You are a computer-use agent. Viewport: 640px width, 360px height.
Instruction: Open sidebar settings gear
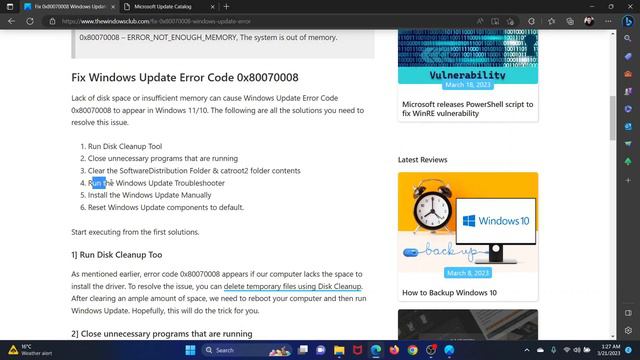click(x=628, y=331)
